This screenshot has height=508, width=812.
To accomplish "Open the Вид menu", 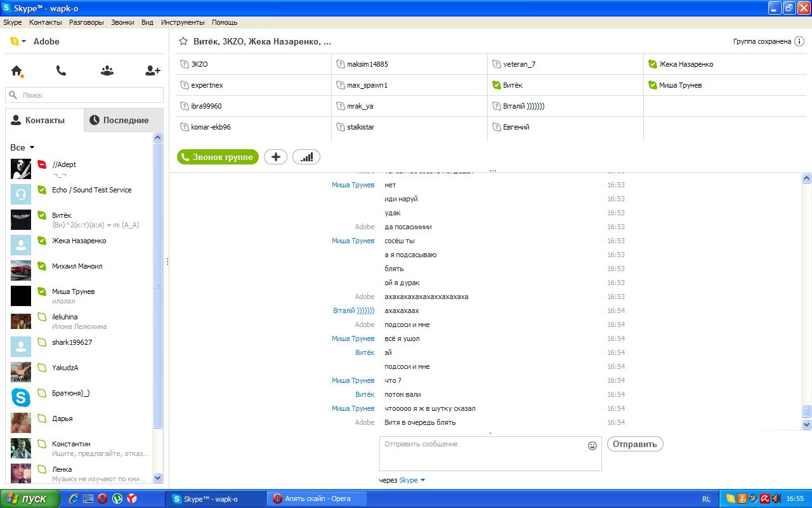I will point(147,22).
